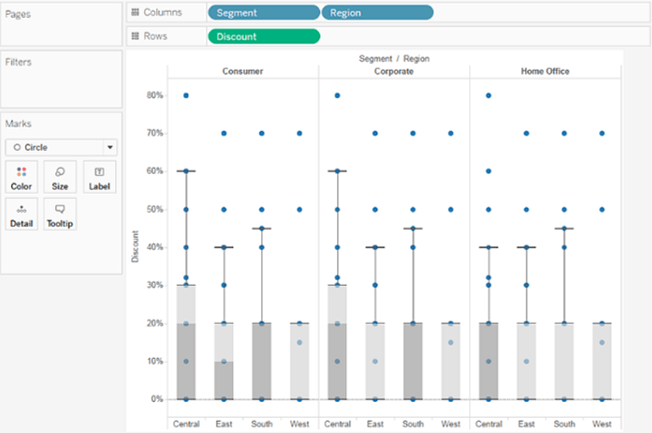Click the Rows shelf grid icon
652x433 pixels.
tap(136, 36)
